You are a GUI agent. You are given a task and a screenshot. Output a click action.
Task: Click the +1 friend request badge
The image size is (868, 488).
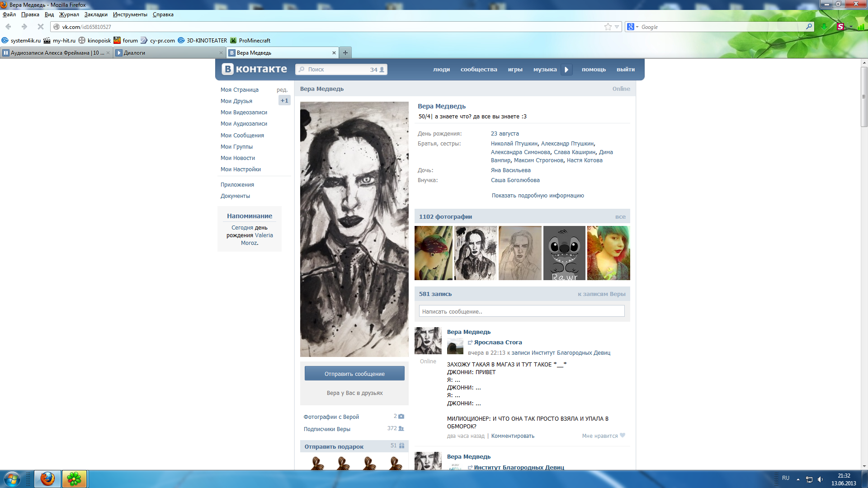[284, 101]
